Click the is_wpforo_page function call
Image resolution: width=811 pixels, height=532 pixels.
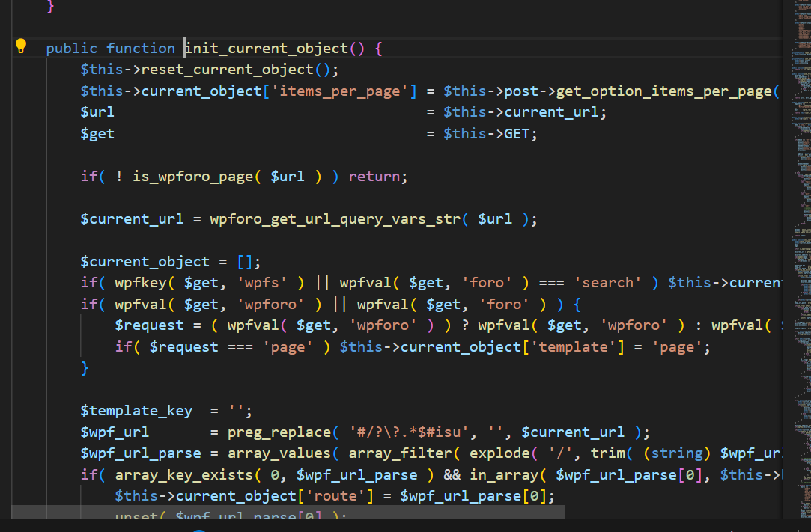(192, 177)
